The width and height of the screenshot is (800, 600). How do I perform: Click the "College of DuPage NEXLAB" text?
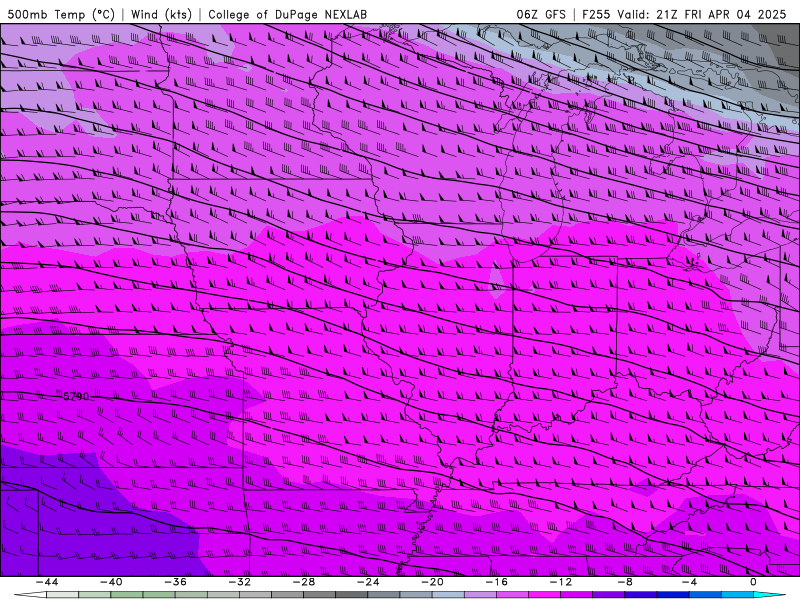coord(287,14)
